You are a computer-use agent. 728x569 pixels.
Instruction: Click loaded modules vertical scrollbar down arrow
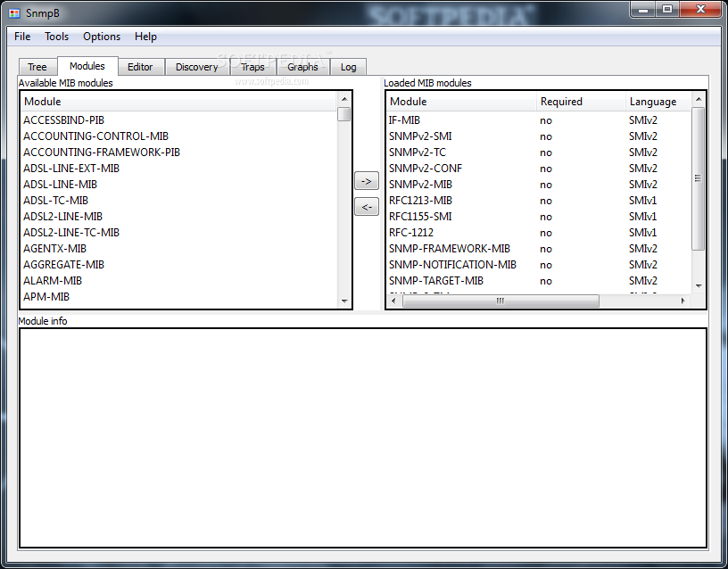699,286
